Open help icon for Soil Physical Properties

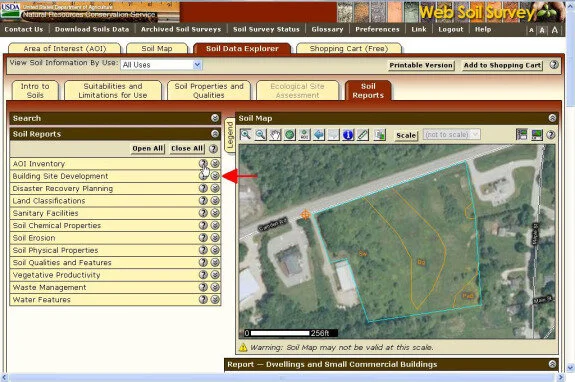(203, 250)
